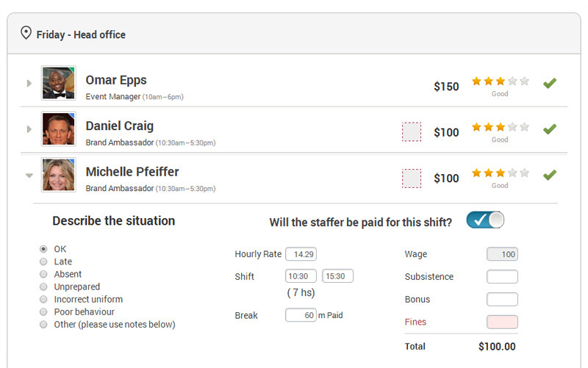Viewport: 588px width, 368px height.
Task: Click Omar Epps' green approval checkmark
Action: tap(550, 83)
